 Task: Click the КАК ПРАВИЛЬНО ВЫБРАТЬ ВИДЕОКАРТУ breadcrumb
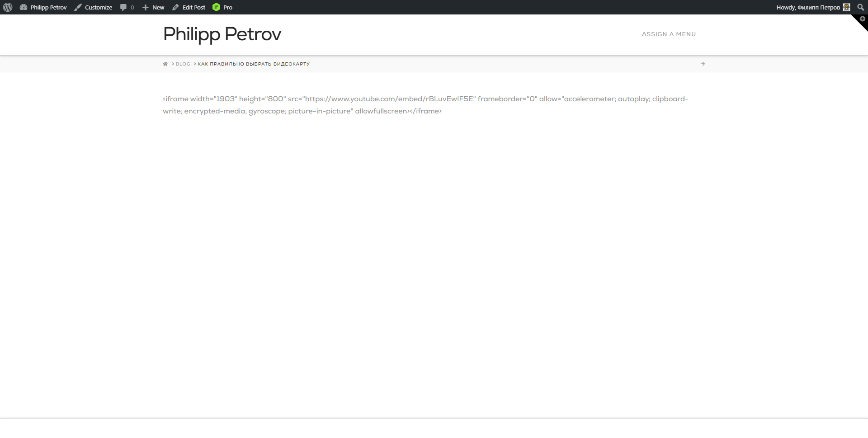coord(254,64)
